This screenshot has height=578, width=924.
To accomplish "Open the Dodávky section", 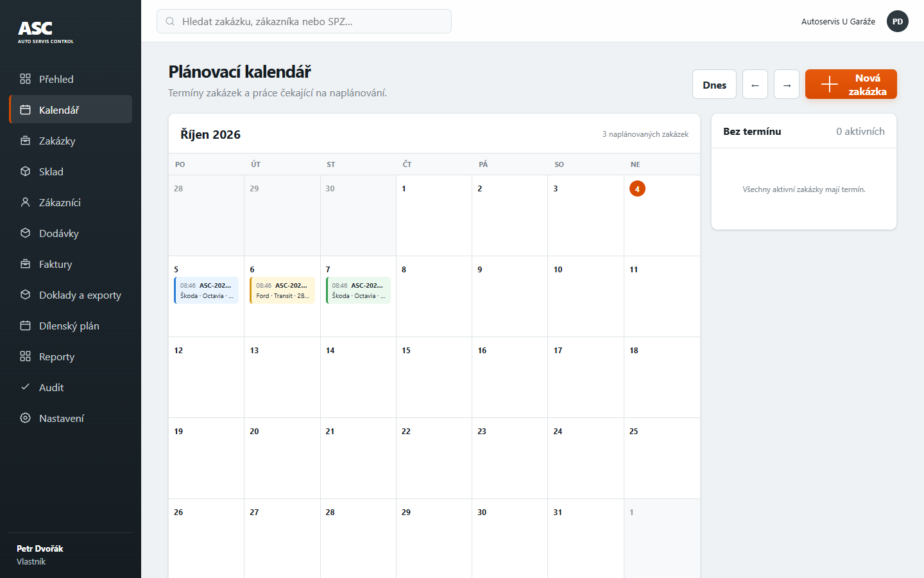I will [71, 233].
